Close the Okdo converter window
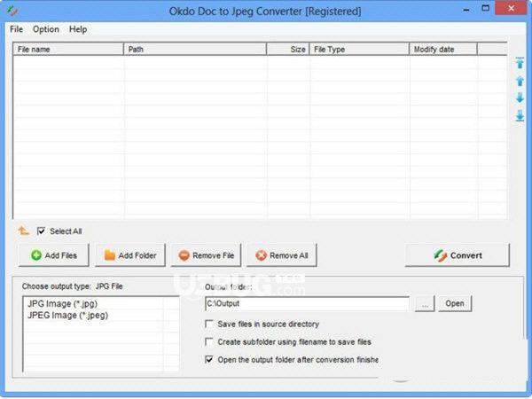 point(511,8)
